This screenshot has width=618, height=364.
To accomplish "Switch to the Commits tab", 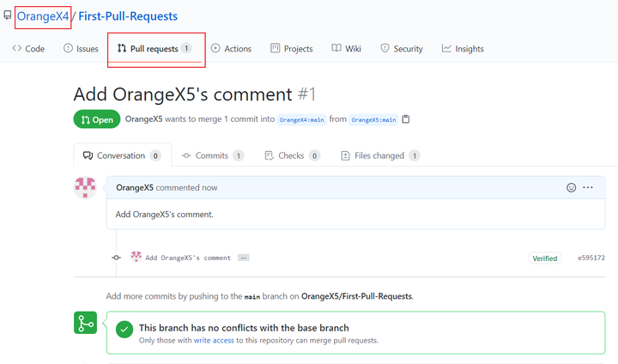I will click(x=213, y=155).
